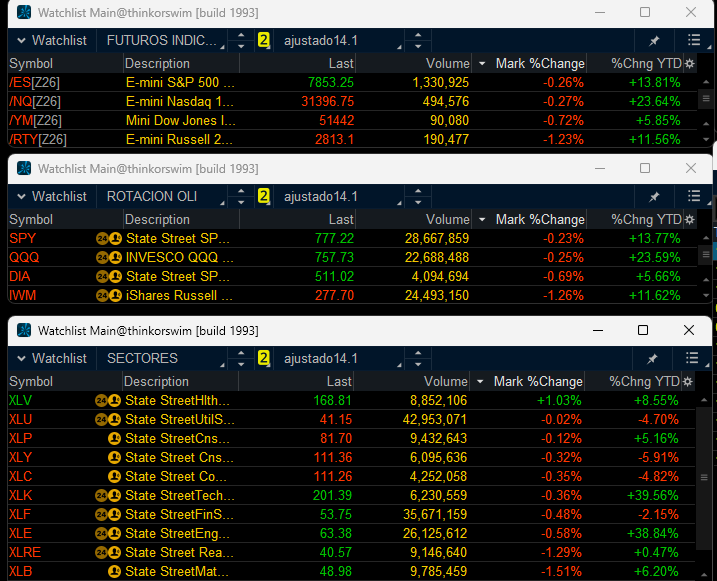The image size is (717, 581).
Task: Sort by Mark %Change in FUTUROS window
Action: 540,64
